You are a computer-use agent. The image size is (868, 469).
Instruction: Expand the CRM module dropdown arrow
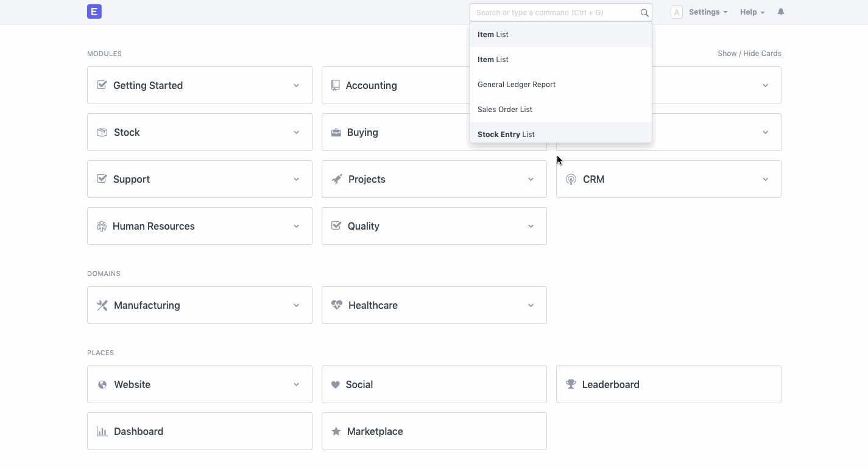click(x=766, y=179)
